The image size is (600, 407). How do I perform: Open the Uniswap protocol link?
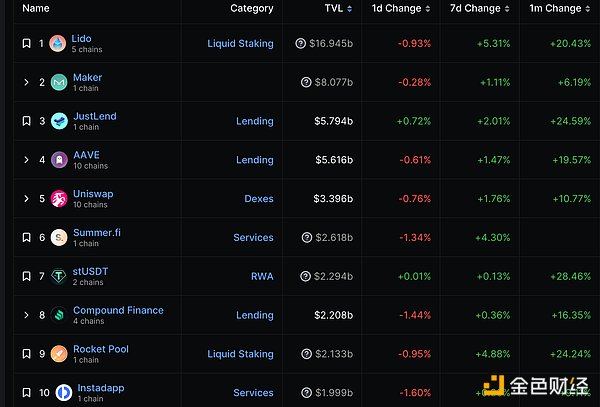93,194
